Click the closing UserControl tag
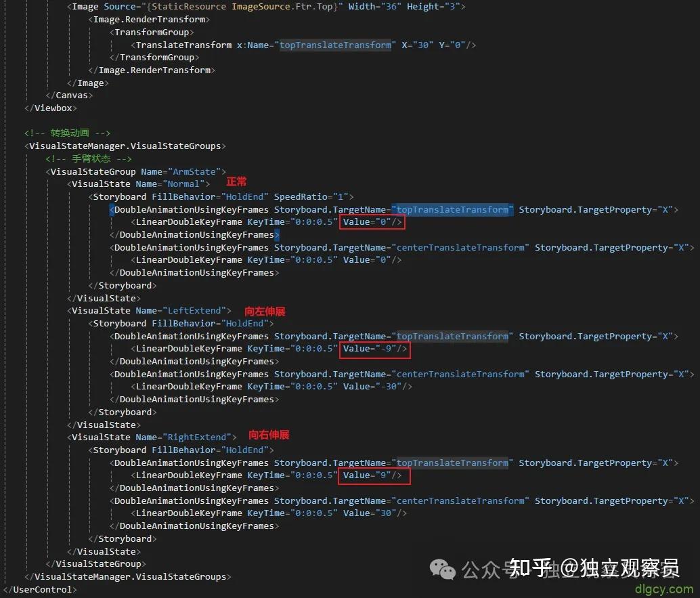 (39, 589)
